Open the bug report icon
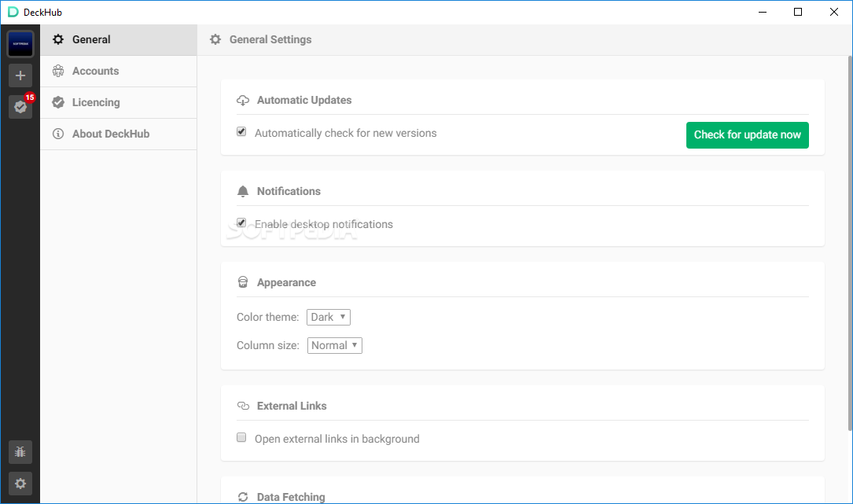Viewport: 853px width, 504px height. [20, 452]
